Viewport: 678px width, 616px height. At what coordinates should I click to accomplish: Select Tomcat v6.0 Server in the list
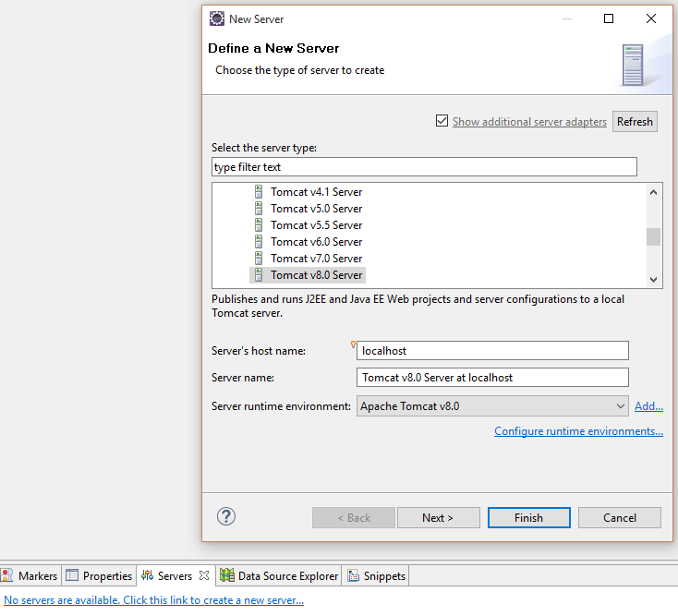point(317,242)
